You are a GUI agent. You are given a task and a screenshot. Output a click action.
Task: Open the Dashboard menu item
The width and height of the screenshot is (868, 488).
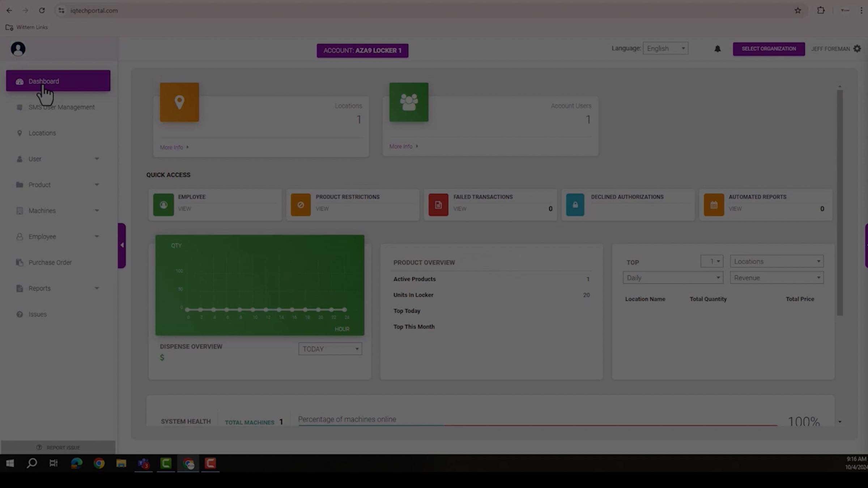[x=58, y=81]
